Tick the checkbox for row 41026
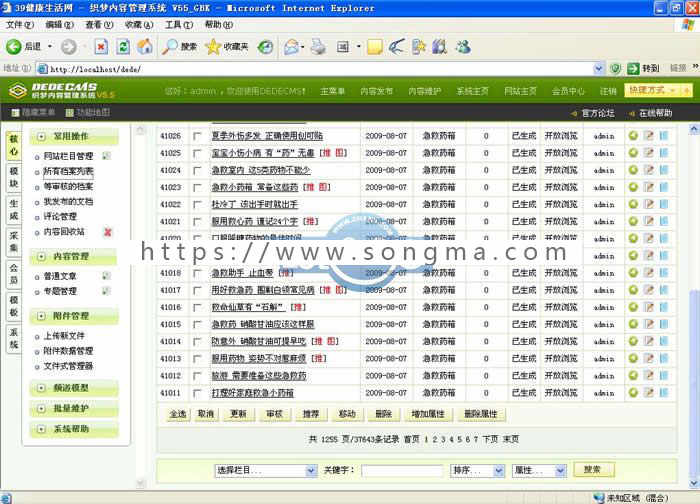Screen dimensions: 700x504 point(197,136)
